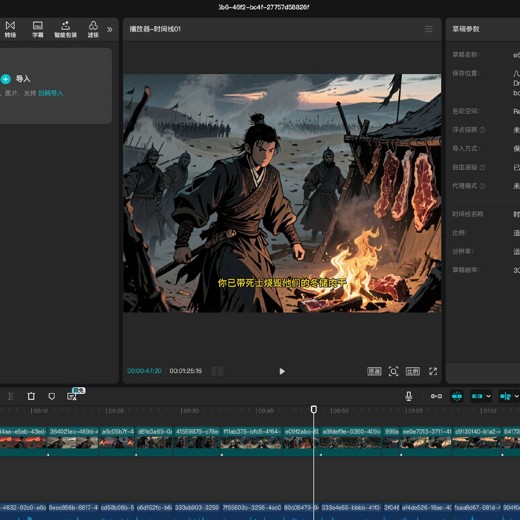Add a marker with the shield icon
The height and width of the screenshot is (520, 520).
(x=52, y=396)
